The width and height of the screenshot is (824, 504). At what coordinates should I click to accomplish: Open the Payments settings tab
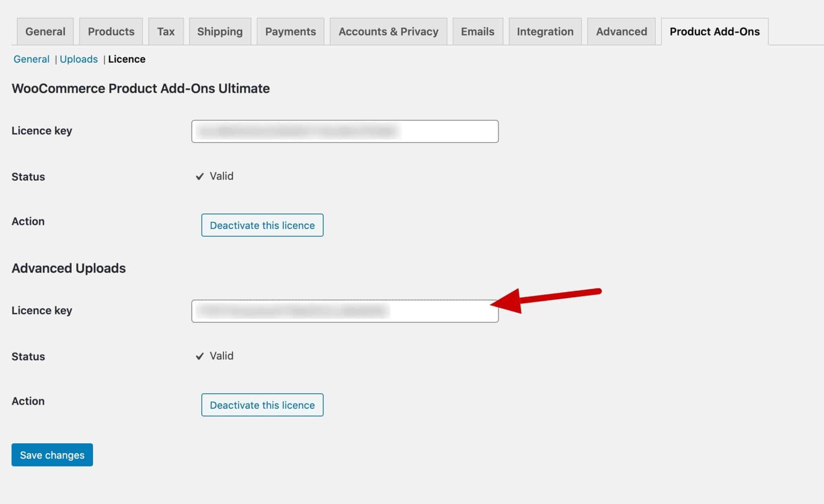(x=290, y=31)
